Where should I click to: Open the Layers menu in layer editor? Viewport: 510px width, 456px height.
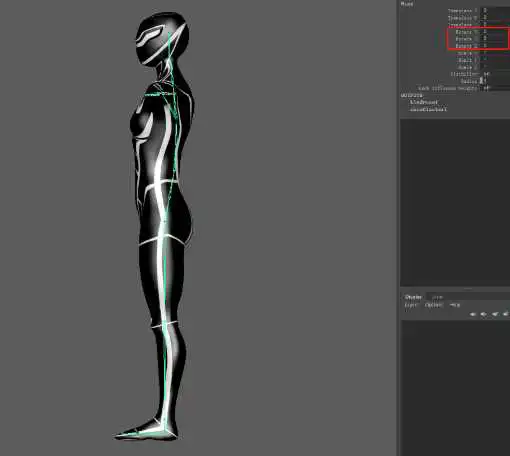point(410,305)
